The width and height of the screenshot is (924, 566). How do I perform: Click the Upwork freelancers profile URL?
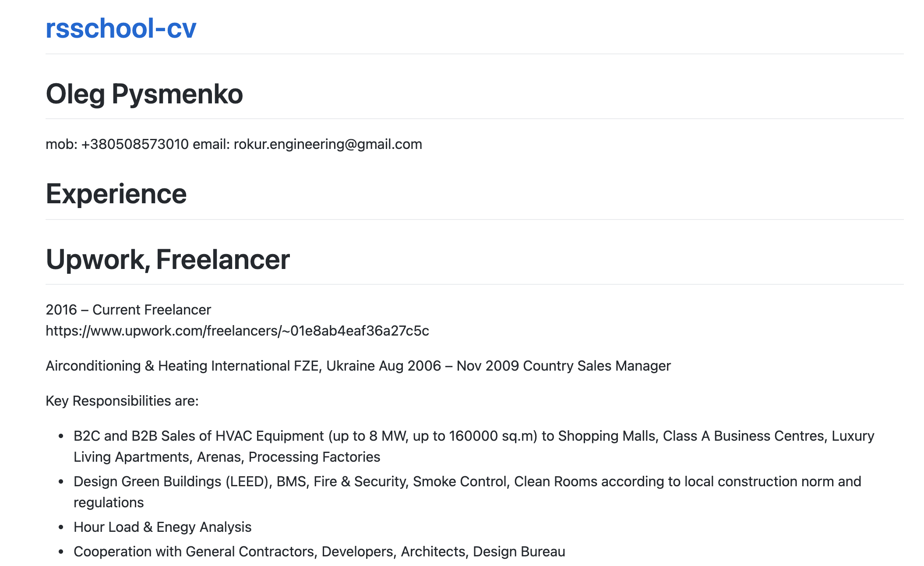click(x=237, y=331)
